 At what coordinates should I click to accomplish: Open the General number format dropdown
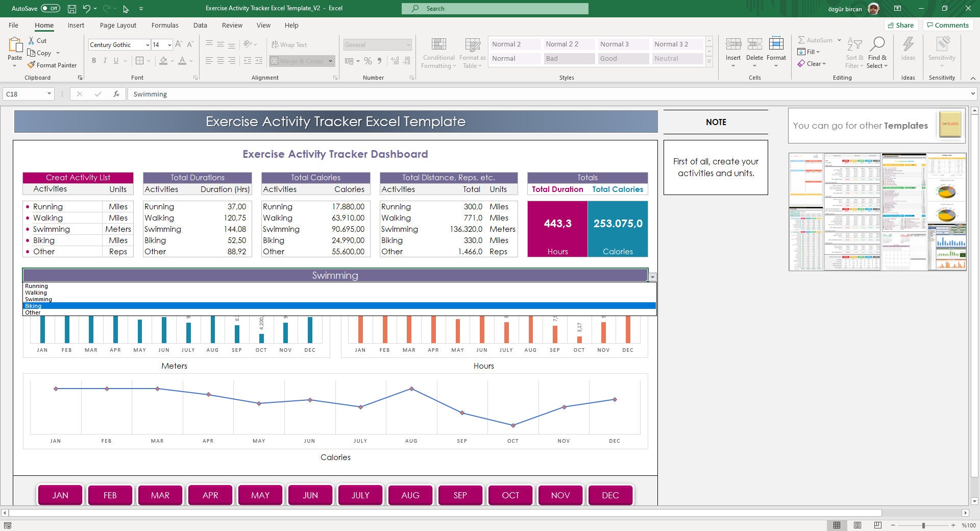[408, 44]
